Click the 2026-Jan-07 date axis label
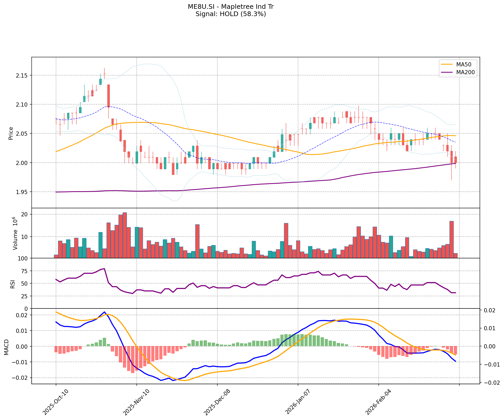The image size is (504, 420). 297,402
